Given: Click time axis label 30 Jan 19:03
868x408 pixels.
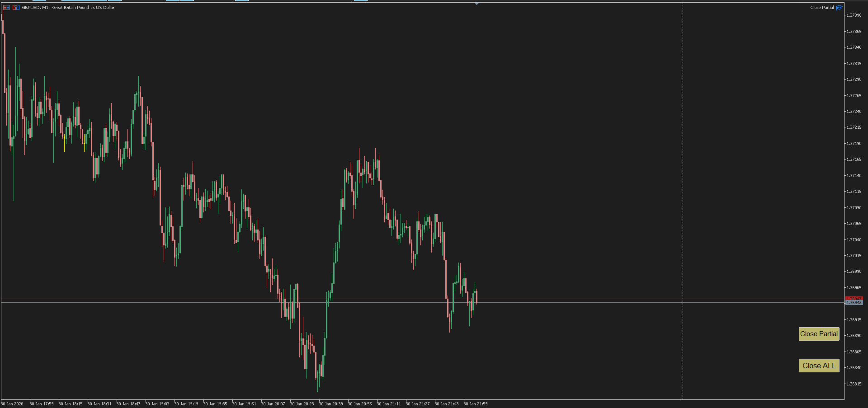Looking at the screenshot, I should pos(157,404).
